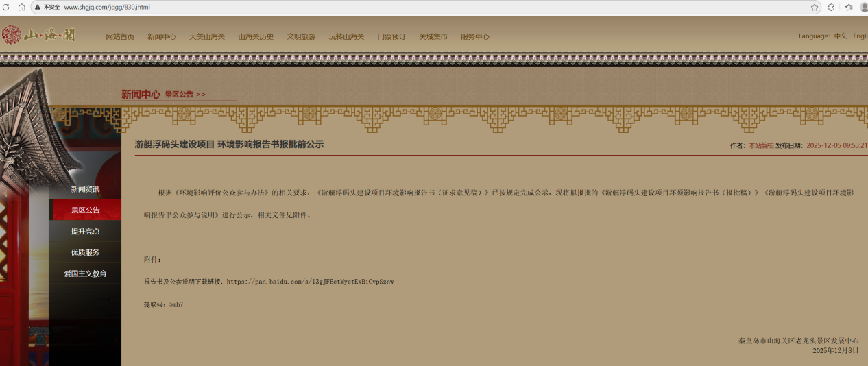Switch language to 中文
This screenshot has width=868, height=366.
tap(841, 36)
